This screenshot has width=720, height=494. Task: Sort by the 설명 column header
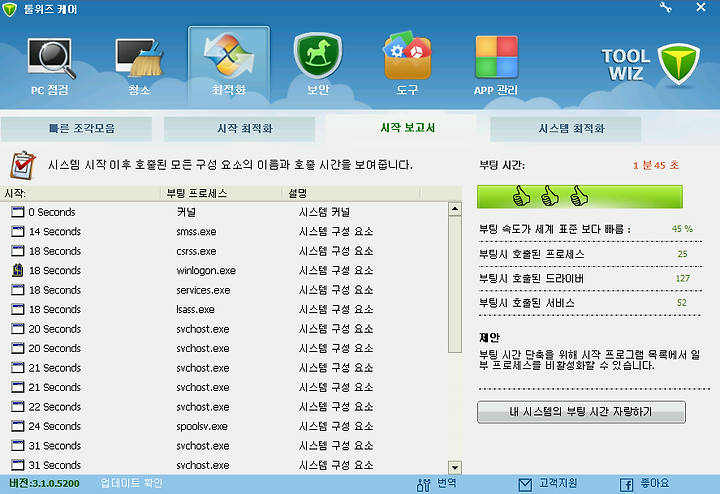pos(351,193)
